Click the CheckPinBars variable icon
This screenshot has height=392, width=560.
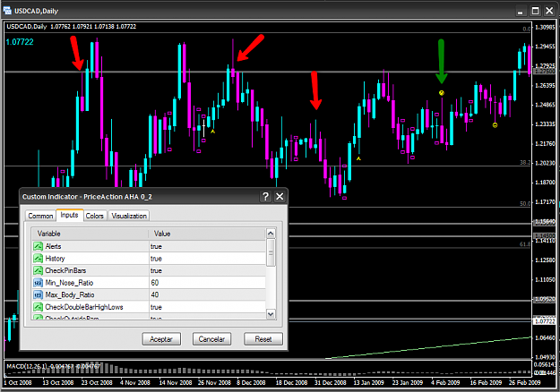coord(38,270)
